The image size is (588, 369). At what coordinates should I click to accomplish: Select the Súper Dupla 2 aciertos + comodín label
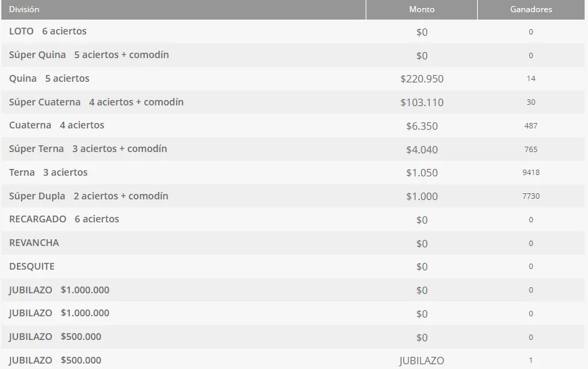pyautogui.click(x=89, y=196)
